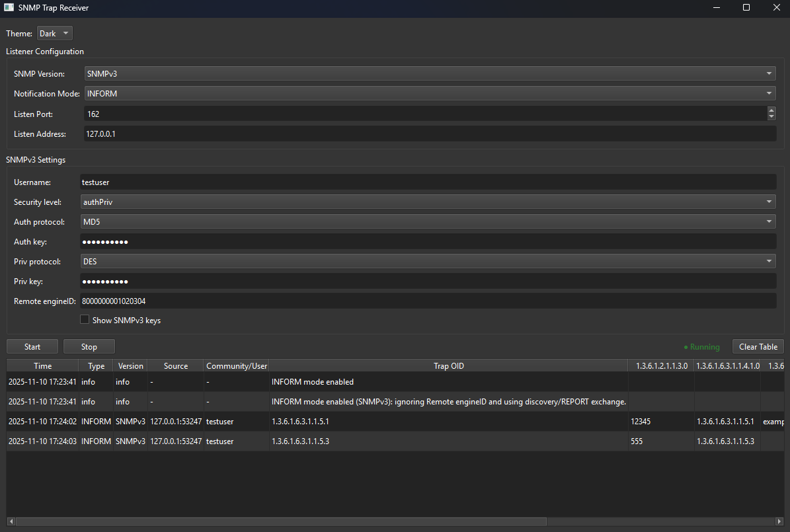Click the SNMP Trap Receiver title bar icon
Viewport: 790px width, 532px height.
tap(9, 7)
